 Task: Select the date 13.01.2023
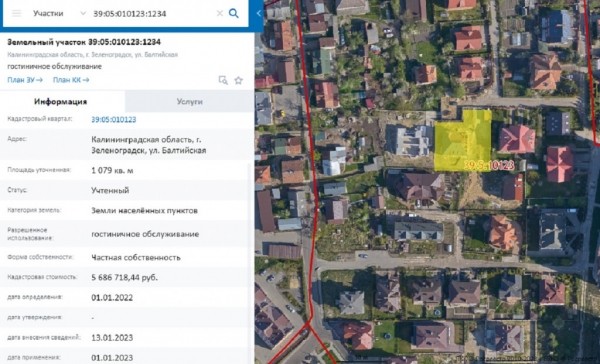(x=112, y=338)
